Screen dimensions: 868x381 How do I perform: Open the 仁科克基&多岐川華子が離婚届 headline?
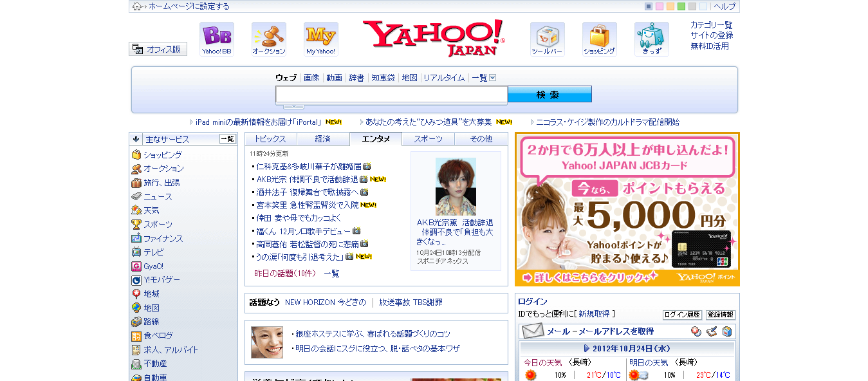(x=309, y=166)
